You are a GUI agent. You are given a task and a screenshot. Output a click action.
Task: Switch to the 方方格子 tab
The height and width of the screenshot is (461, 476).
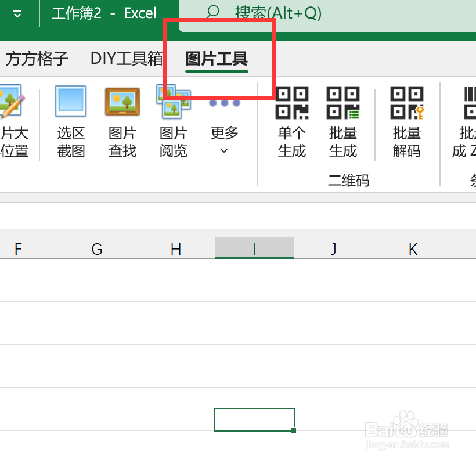[37, 59]
